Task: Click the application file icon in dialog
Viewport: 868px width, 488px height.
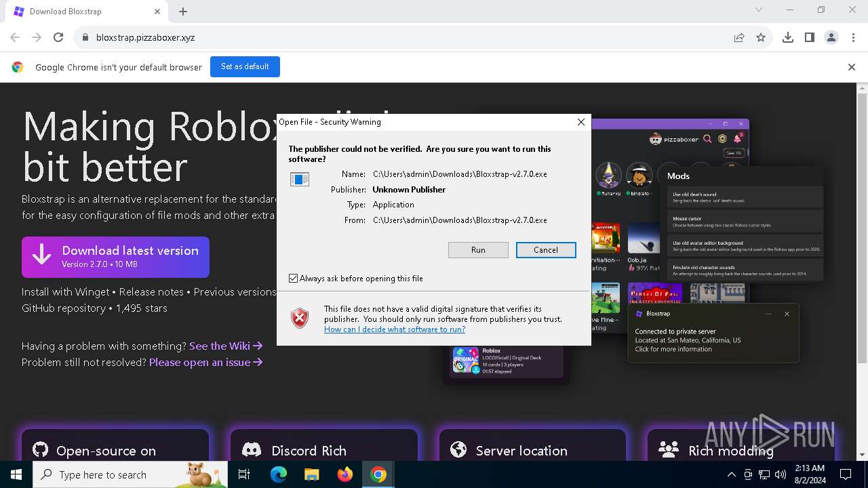Action: pos(300,180)
